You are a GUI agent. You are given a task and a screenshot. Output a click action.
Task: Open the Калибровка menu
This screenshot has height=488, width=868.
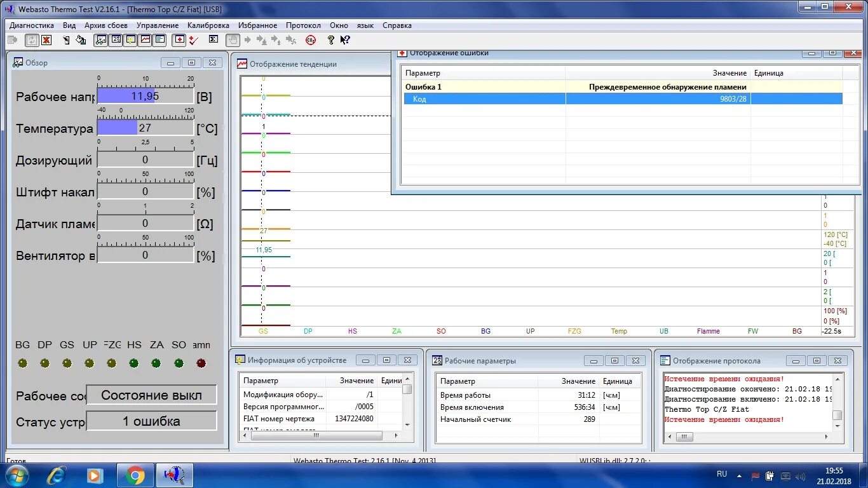pos(208,25)
